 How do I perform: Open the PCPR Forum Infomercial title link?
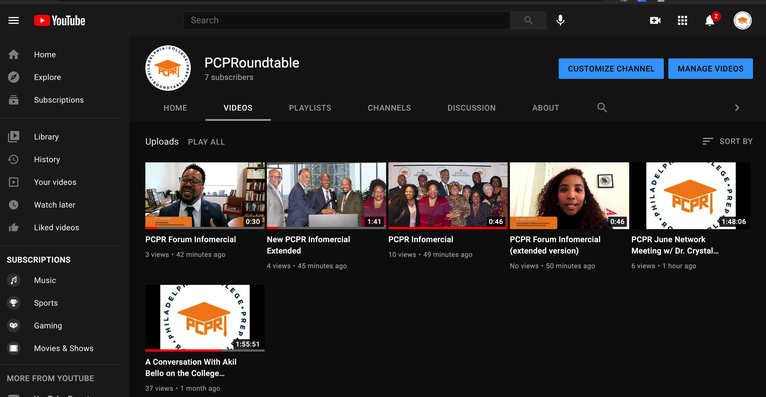click(191, 239)
